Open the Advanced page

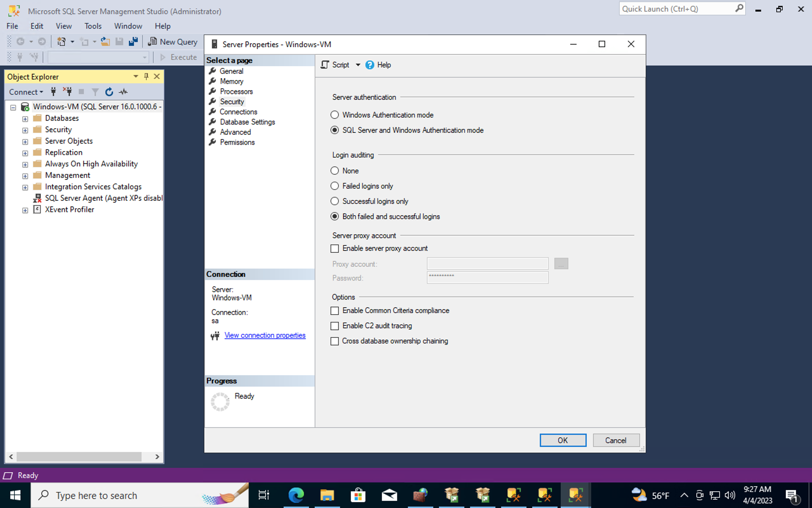coord(235,132)
